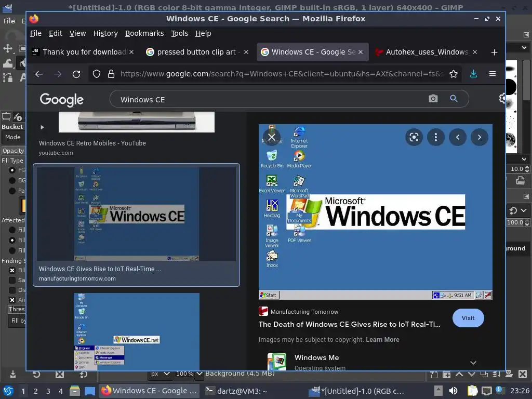
Task: Select Pattern fill radio button
Action: point(12,191)
